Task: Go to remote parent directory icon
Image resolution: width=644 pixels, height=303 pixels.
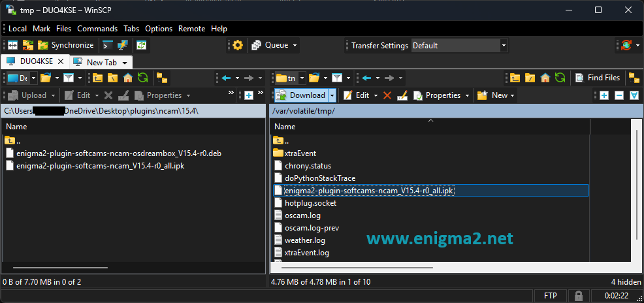Action: pos(515,78)
